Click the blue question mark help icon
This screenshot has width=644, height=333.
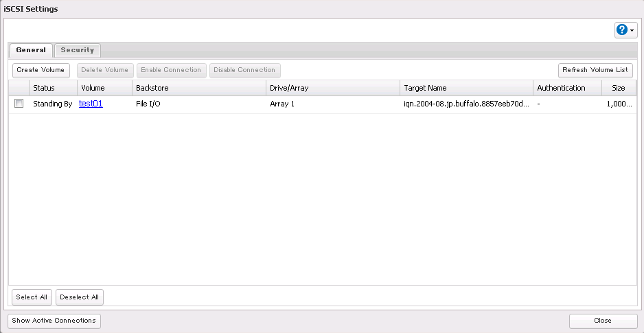[622, 30]
